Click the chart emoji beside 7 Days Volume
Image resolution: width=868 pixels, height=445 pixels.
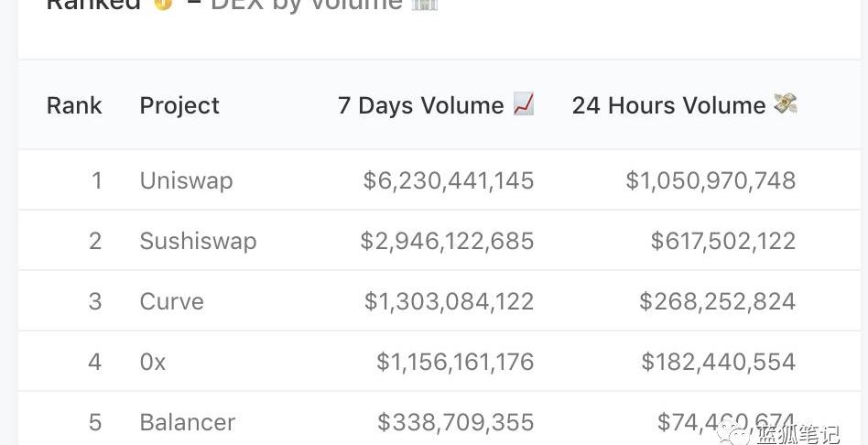pos(523,104)
